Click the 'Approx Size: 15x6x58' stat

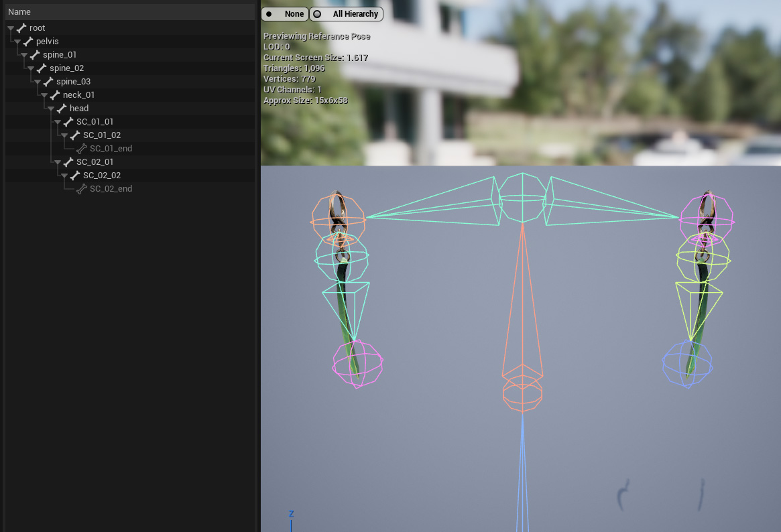(x=305, y=101)
